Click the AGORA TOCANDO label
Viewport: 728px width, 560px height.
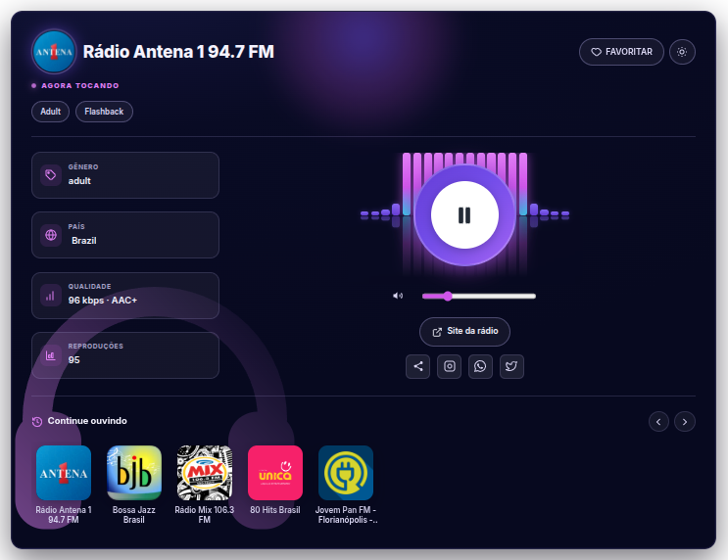[80, 86]
